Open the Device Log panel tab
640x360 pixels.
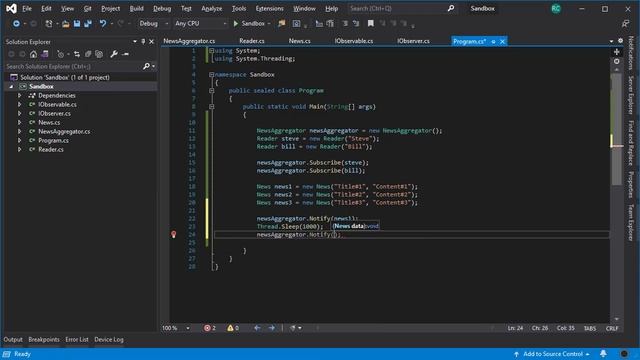click(x=109, y=339)
